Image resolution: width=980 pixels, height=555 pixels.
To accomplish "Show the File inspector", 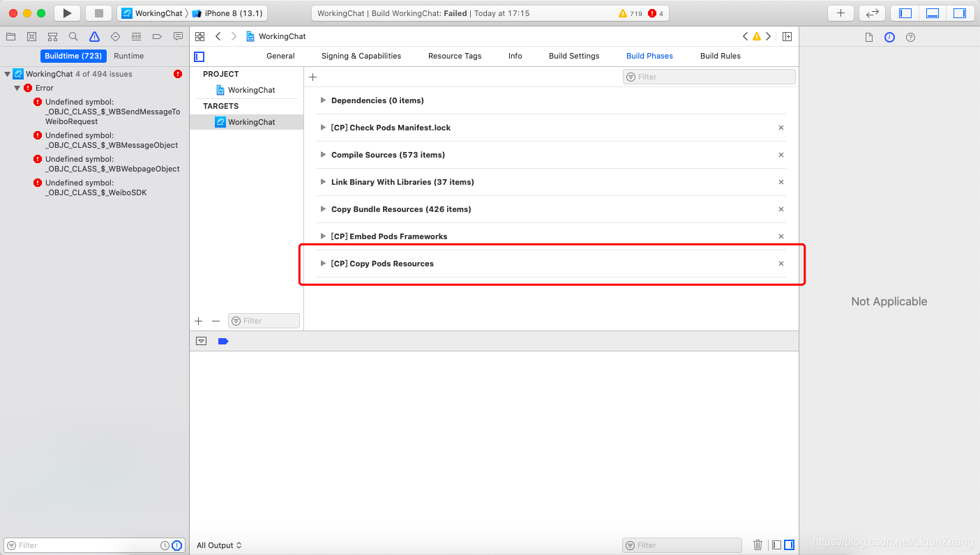I will click(x=869, y=38).
